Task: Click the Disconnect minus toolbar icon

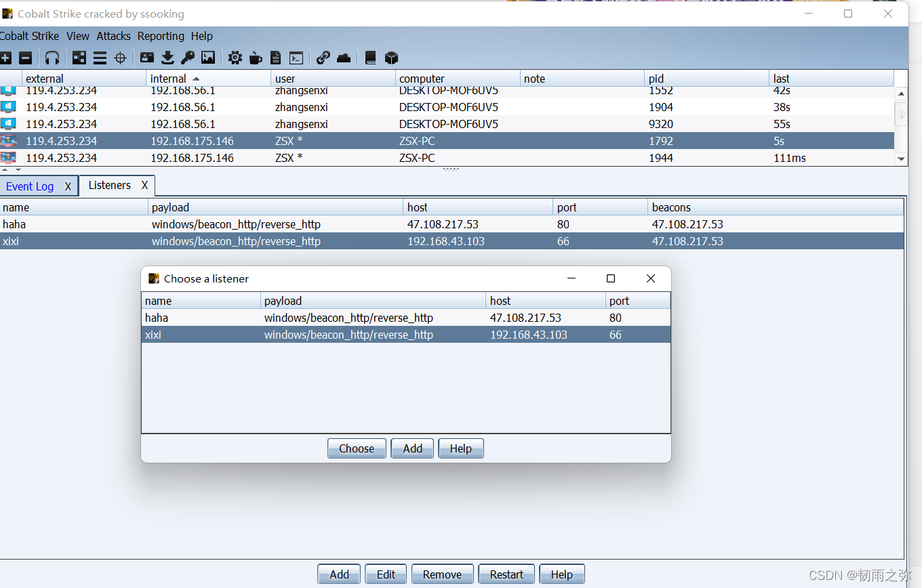Action: (x=25, y=58)
